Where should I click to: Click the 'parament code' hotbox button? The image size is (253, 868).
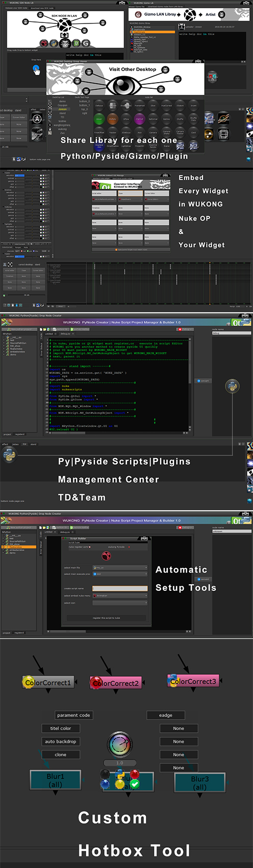[x=73, y=715]
